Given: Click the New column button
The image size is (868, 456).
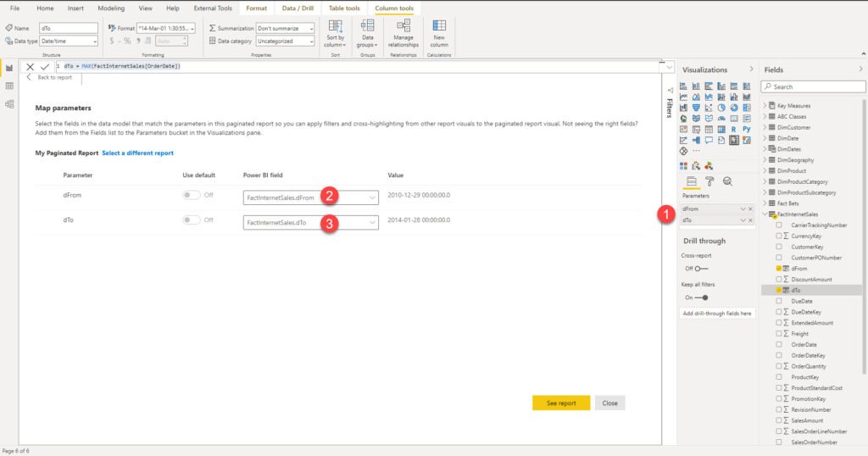Looking at the screenshot, I should pos(439,33).
